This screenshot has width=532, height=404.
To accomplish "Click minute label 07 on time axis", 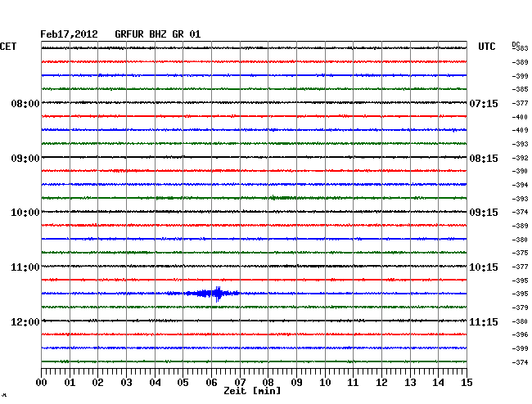I will 240,383.
